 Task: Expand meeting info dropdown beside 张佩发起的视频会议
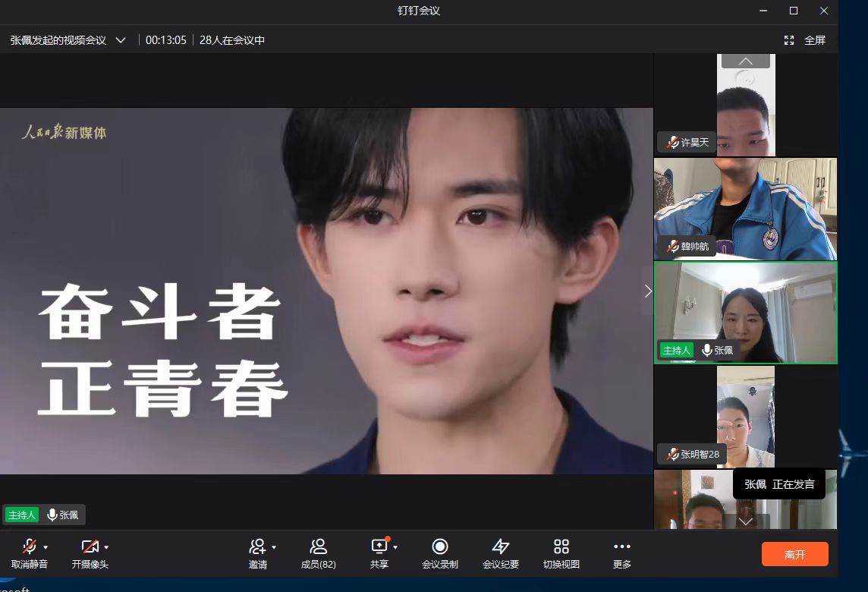[x=121, y=40]
